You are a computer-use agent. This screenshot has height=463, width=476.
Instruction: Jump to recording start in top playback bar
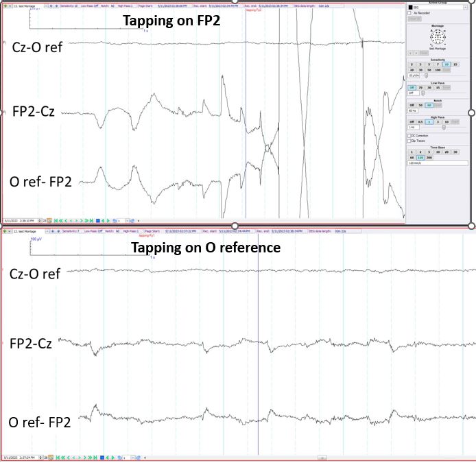(x=56, y=221)
